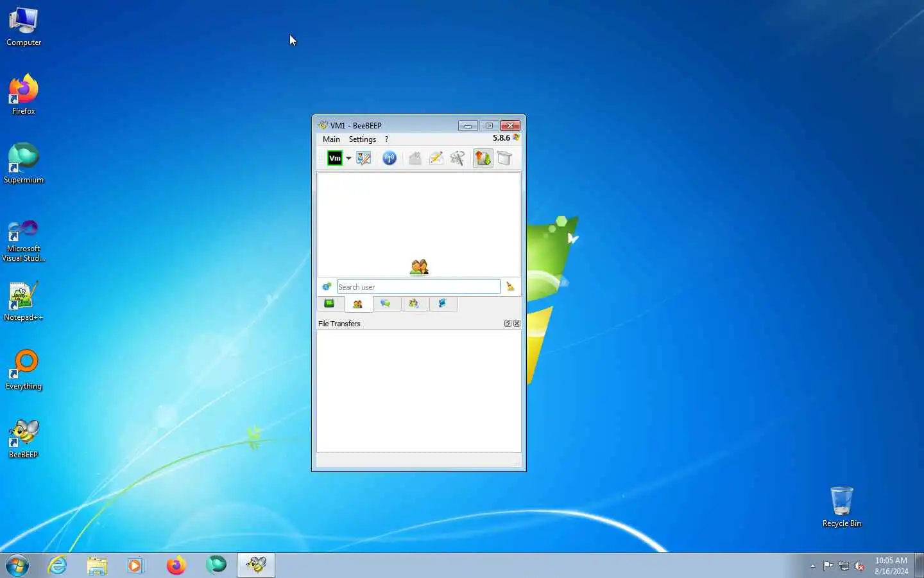Click the two-people icon in the user list
Viewport: 924px width, 578px height.
419,267
